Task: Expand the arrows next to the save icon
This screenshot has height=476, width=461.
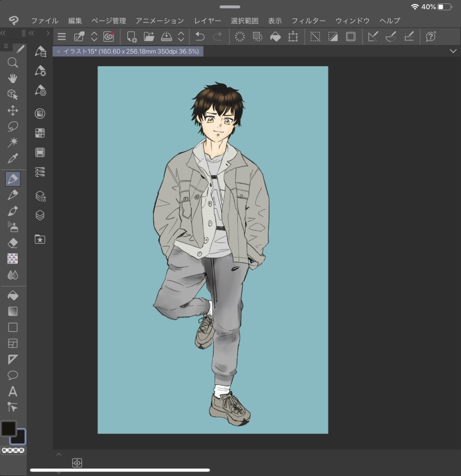Action: pyautogui.click(x=181, y=37)
